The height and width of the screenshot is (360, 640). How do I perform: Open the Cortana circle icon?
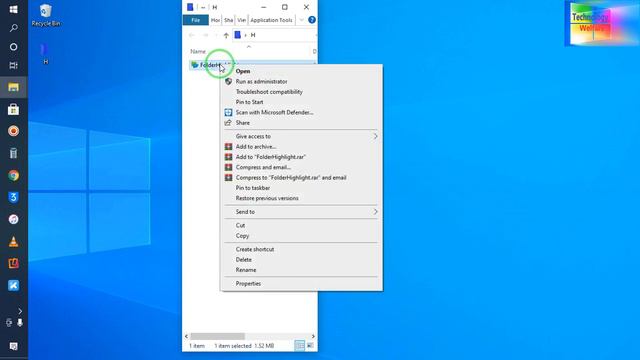coord(13,47)
